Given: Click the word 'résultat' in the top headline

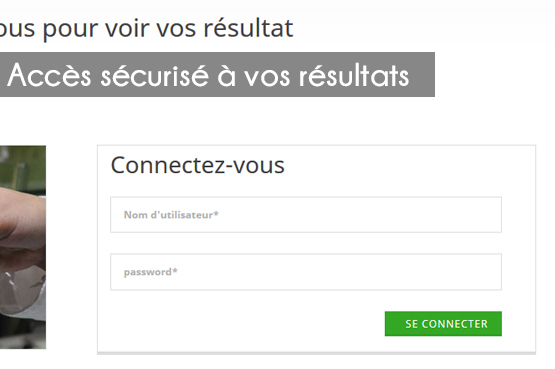Looking at the screenshot, I should pos(248,28).
